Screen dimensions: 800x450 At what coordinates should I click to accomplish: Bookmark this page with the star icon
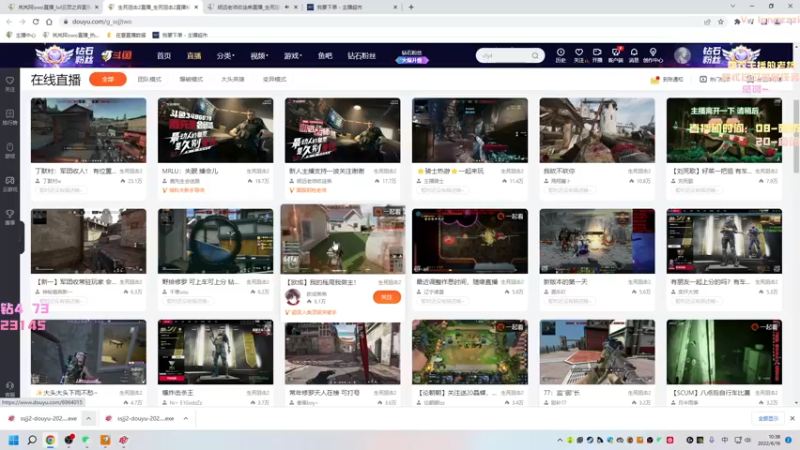pos(720,21)
